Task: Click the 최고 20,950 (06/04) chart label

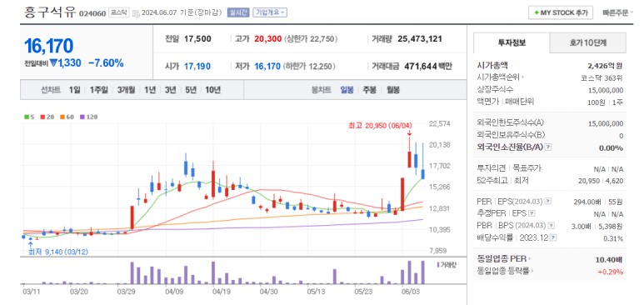Action: click(381, 126)
